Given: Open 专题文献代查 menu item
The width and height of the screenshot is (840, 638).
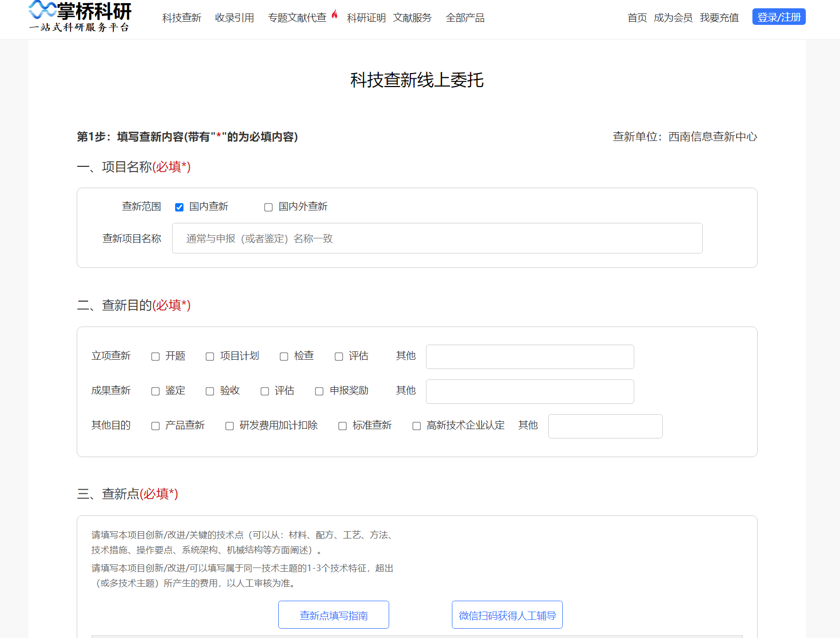Looking at the screenshot, I should [297, 18].
